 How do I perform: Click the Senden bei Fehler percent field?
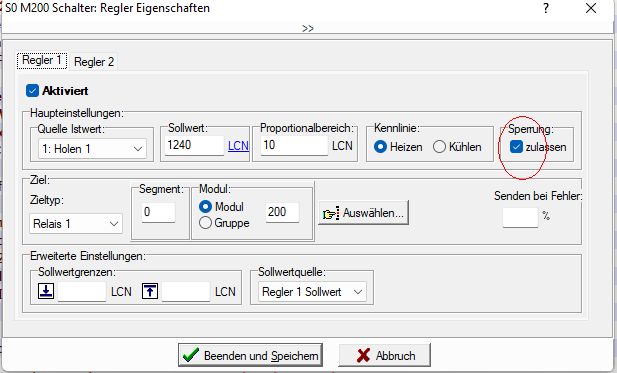[520, 217]
